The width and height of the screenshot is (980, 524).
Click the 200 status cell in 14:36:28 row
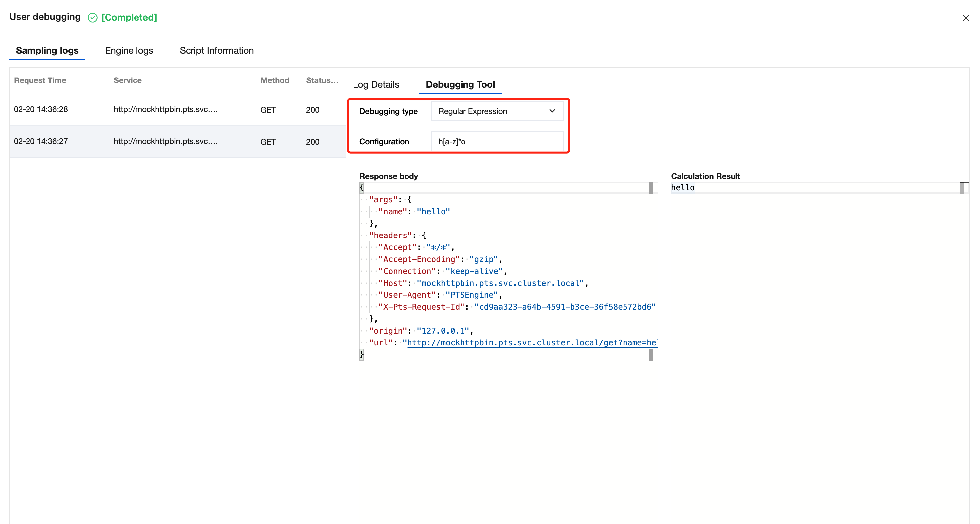click(313, 110)
